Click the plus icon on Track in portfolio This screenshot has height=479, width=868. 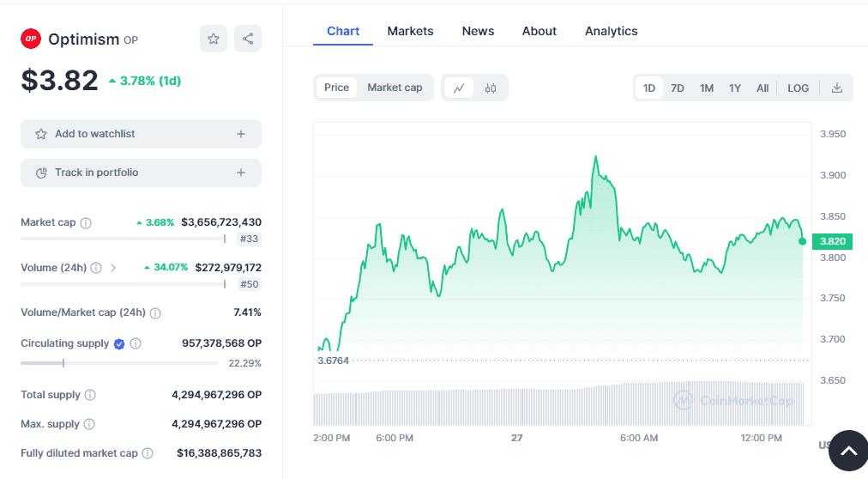pos(241,173)
